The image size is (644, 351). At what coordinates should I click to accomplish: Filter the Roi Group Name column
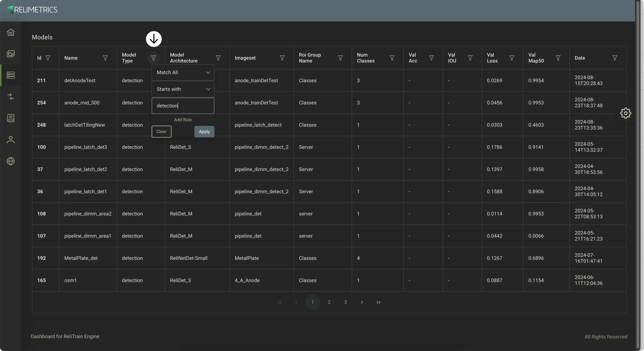(340, 58)
